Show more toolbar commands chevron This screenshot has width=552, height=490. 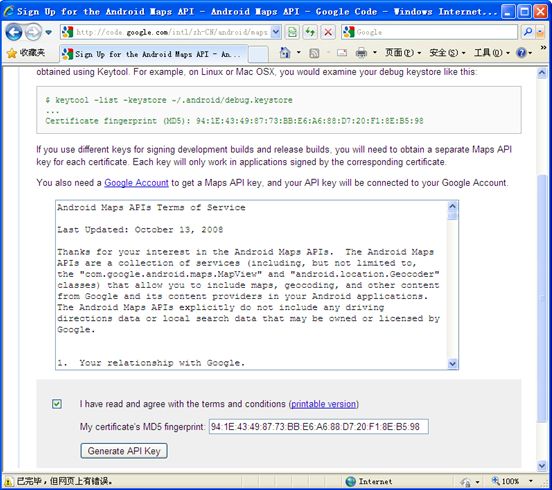click(544, 47)
